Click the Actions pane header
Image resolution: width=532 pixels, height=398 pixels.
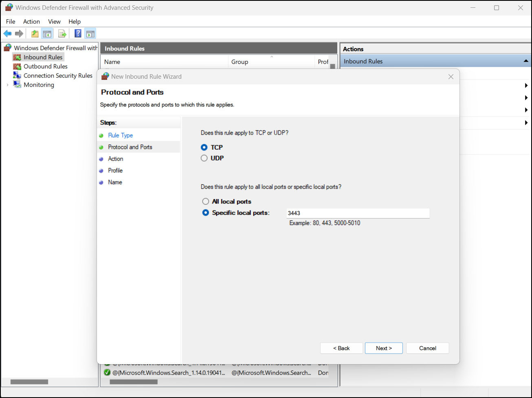[x=435, y=49]
